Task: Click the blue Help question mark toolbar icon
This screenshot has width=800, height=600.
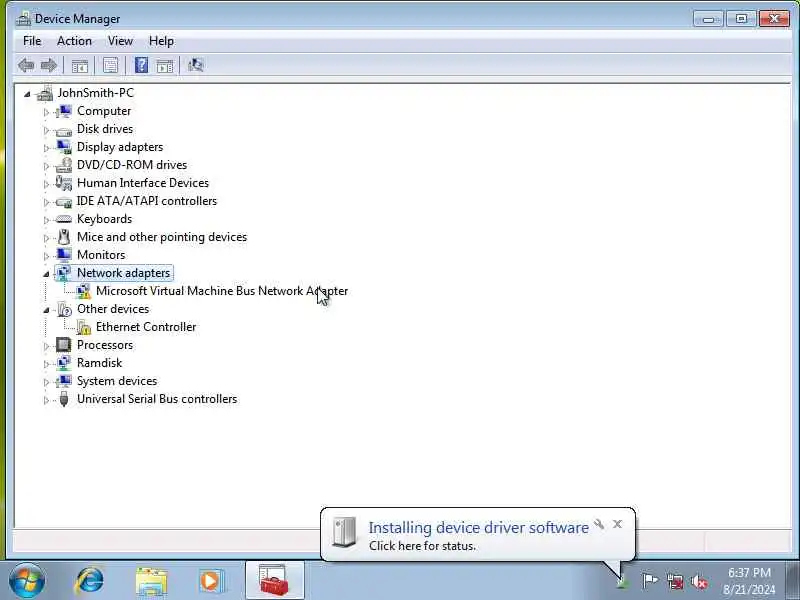Action: point(141,65)
